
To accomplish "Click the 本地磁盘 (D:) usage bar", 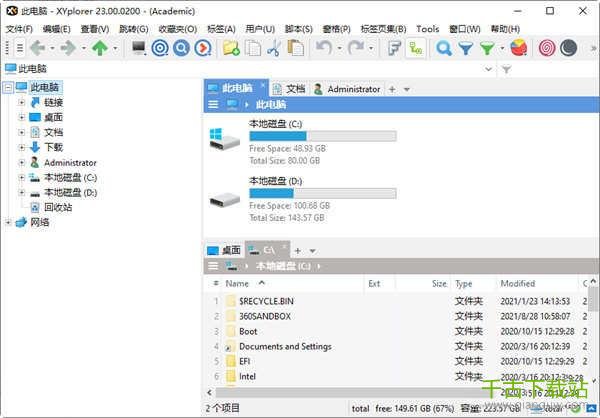I will pyautogui.click(x=322, y=193).
